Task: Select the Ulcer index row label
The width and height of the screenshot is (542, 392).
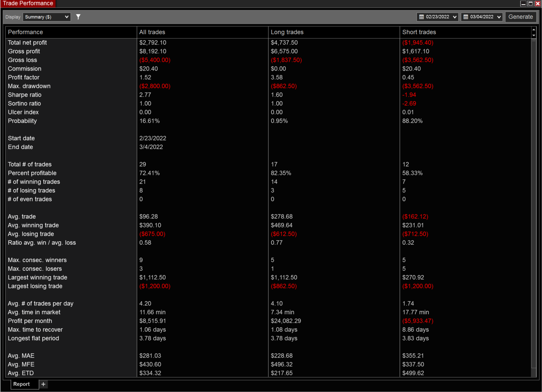Action: point(23,112)
